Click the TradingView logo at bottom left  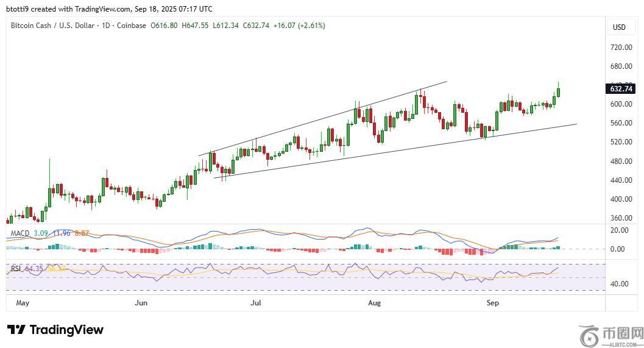55,330
